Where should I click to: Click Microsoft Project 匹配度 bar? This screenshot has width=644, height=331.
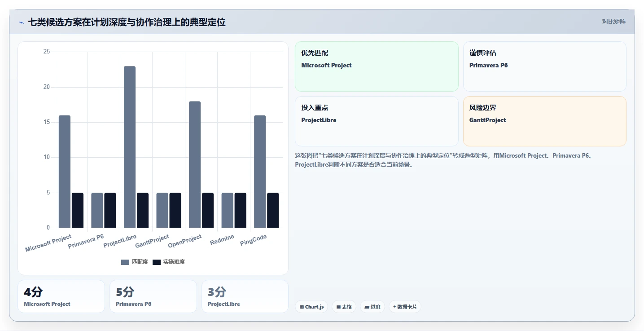[65, 172]
